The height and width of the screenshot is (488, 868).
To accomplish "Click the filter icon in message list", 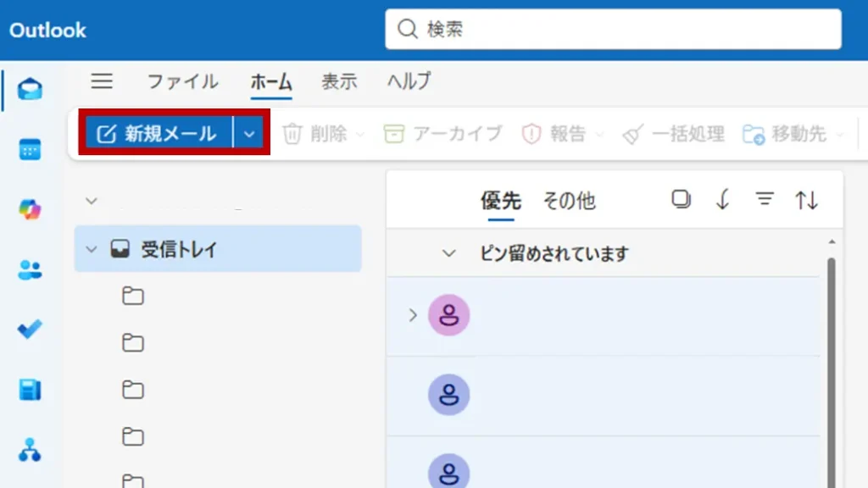I will 765,200.
